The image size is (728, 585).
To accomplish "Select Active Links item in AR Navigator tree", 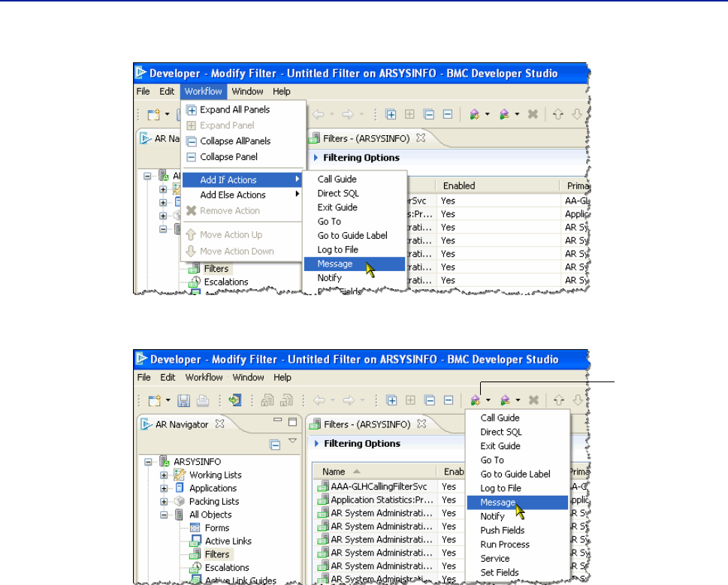I will 228,541.
